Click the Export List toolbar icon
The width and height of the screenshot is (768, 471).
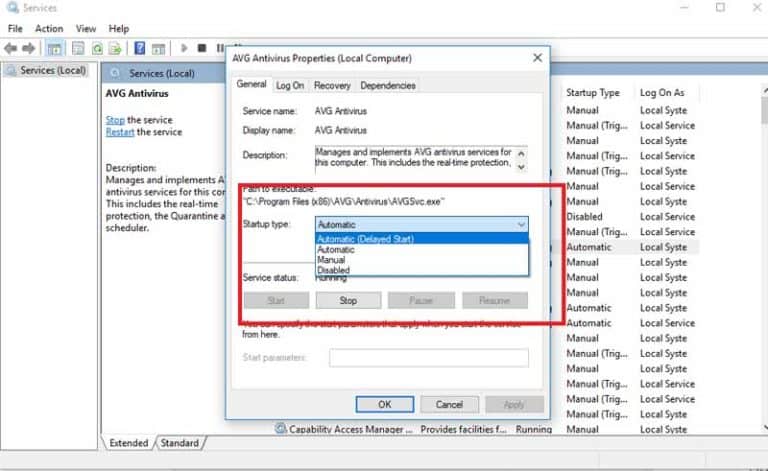click(x=115, y=48)
